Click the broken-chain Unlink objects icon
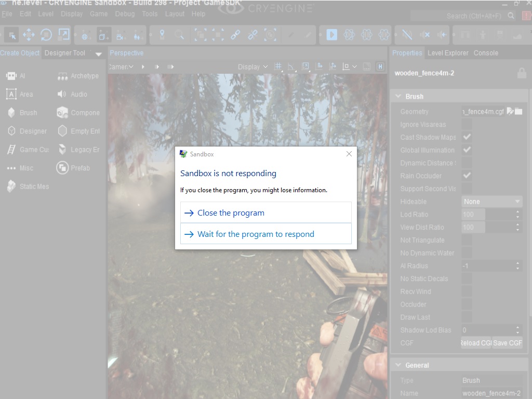This screenshot has width=532, height=399. pos(253,35)
